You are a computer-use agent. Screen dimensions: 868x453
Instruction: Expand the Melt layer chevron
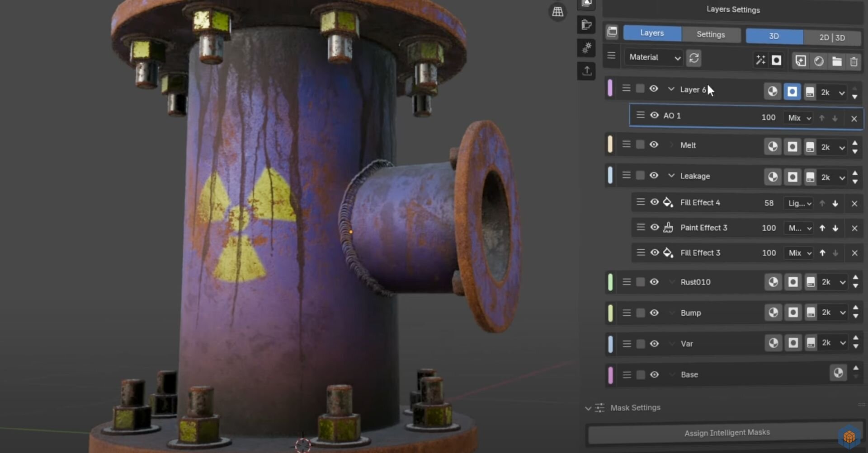pyautogui.click(x=671, y=145)
